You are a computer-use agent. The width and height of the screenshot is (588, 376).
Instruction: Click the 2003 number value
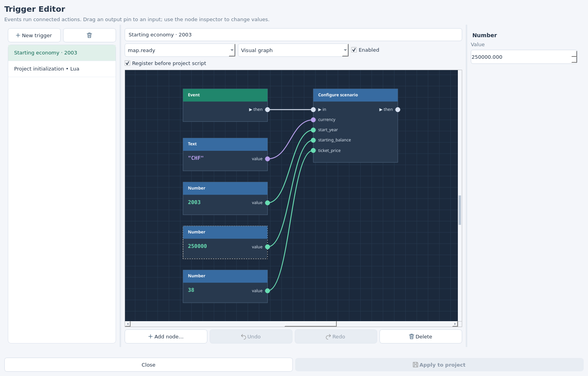pyautogui.click(x=194, y=202)
